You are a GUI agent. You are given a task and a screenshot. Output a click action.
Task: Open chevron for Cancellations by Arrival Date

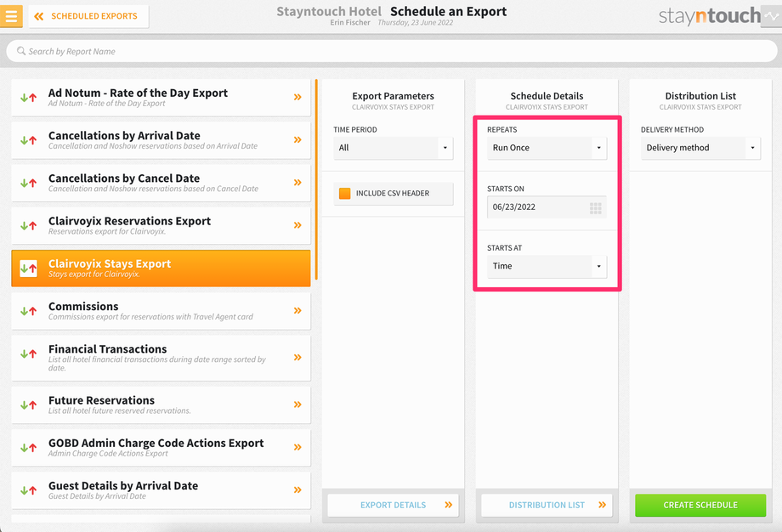tap(297, 139)
